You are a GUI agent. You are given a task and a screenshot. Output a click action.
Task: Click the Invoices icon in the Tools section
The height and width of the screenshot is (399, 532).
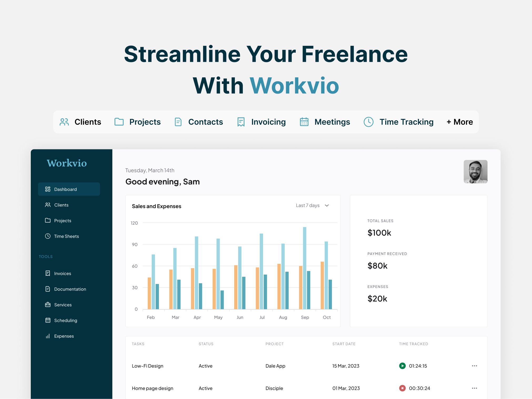tap(48, 273)
